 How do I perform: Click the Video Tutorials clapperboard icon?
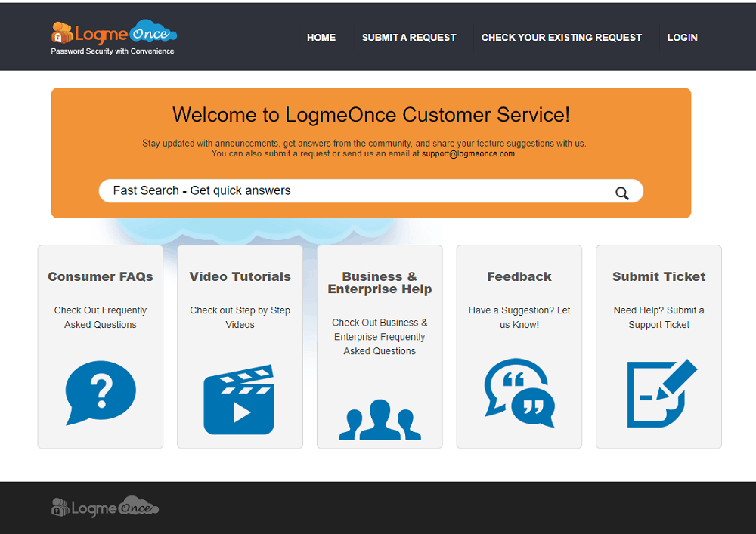(239, 399)
